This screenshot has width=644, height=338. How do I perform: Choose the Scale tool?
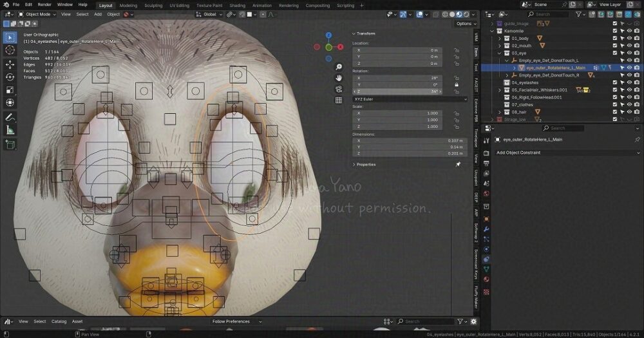(x=10, y=89)
